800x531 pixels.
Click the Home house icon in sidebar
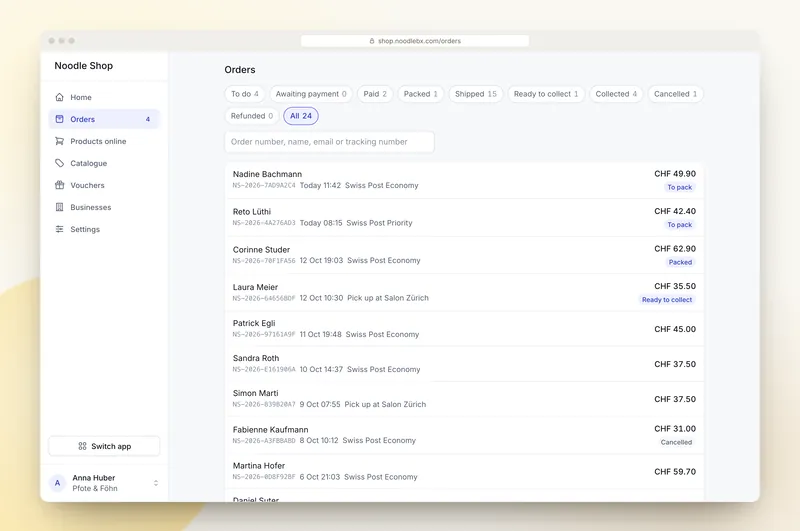60,97
